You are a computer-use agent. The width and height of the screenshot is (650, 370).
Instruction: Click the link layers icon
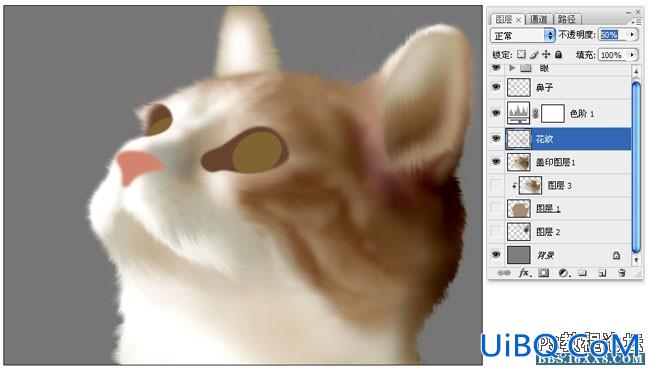(504, 273)
